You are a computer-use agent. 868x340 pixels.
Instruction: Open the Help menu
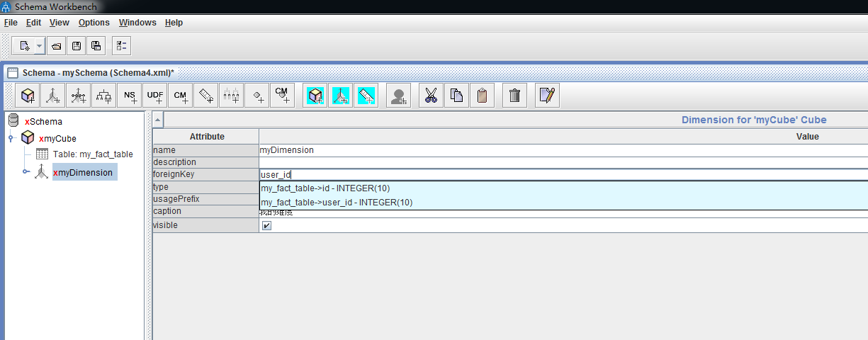click(x=174, y=23)
